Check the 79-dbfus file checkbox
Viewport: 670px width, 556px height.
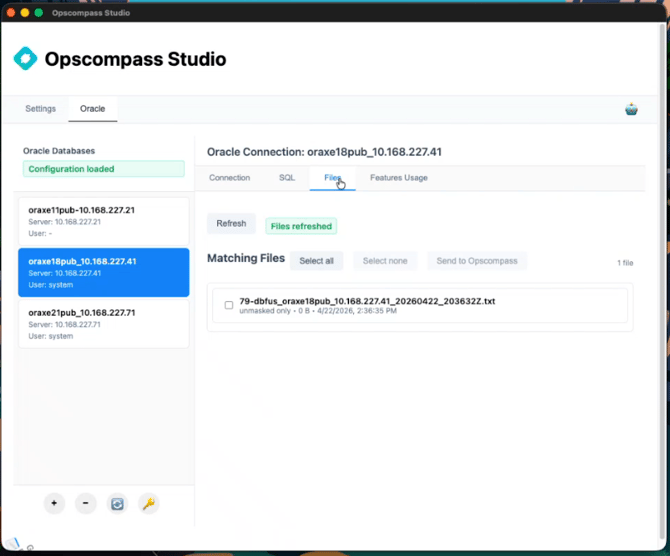pos(229,305)
